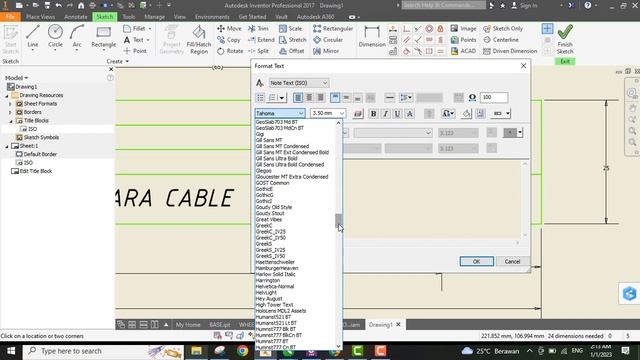640x360 pixels.
Task: Click the Help question mark icon
Action: [x=588, y=5]
